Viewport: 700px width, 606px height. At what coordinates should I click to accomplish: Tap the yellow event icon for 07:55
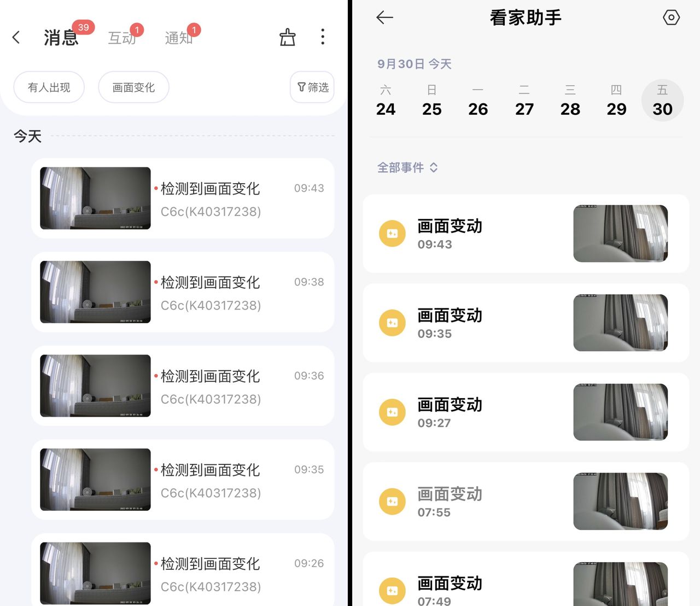pyautogui.click(x=392, y=502)
